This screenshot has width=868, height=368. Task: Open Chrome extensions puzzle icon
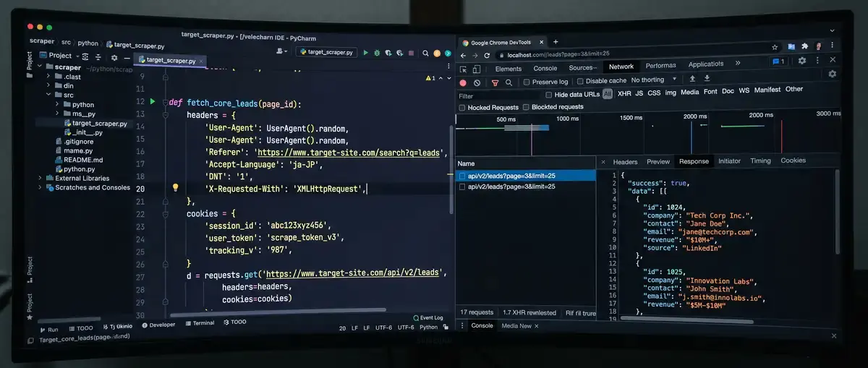pyautogui.click(x=805, y=46)
